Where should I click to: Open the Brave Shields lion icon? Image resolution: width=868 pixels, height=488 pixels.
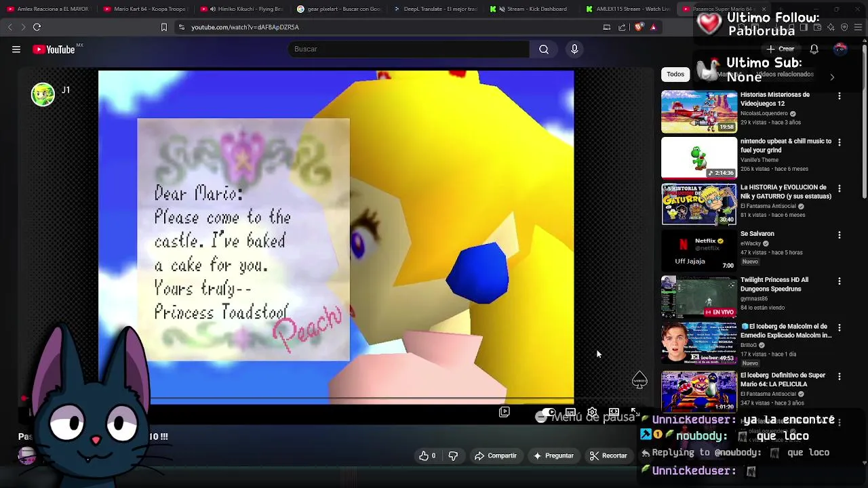pyautogui.click(x=639, y=27)
